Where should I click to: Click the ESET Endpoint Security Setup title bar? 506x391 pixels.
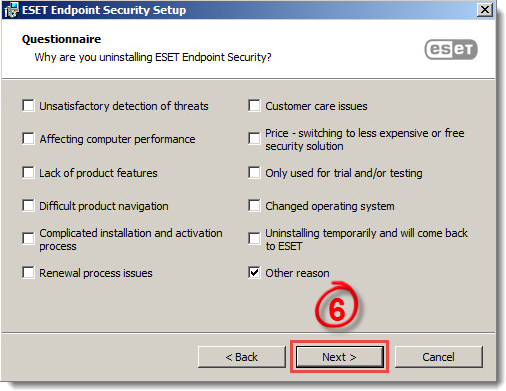248,10
